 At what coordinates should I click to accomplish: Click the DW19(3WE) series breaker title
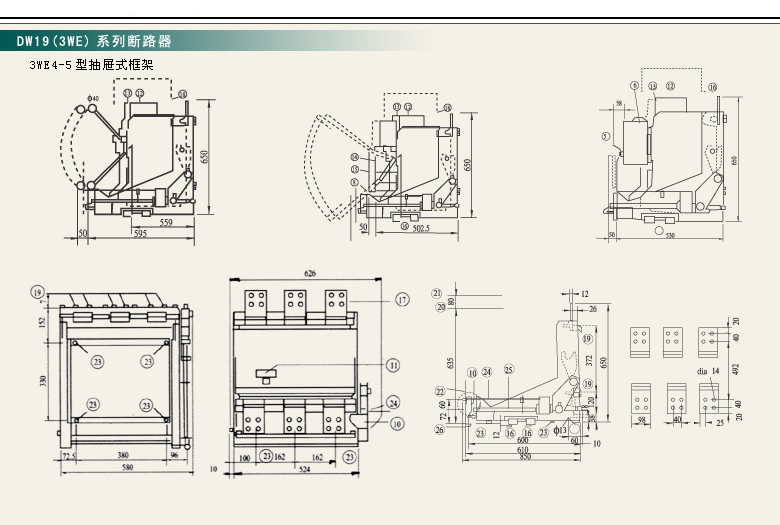point(94,42)
